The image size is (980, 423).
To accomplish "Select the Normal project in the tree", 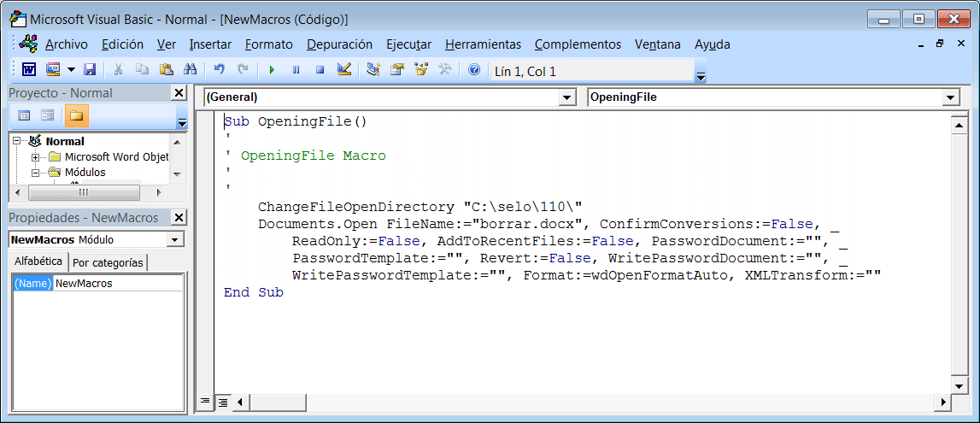I will pyautogui.click(x=65, y=142).
